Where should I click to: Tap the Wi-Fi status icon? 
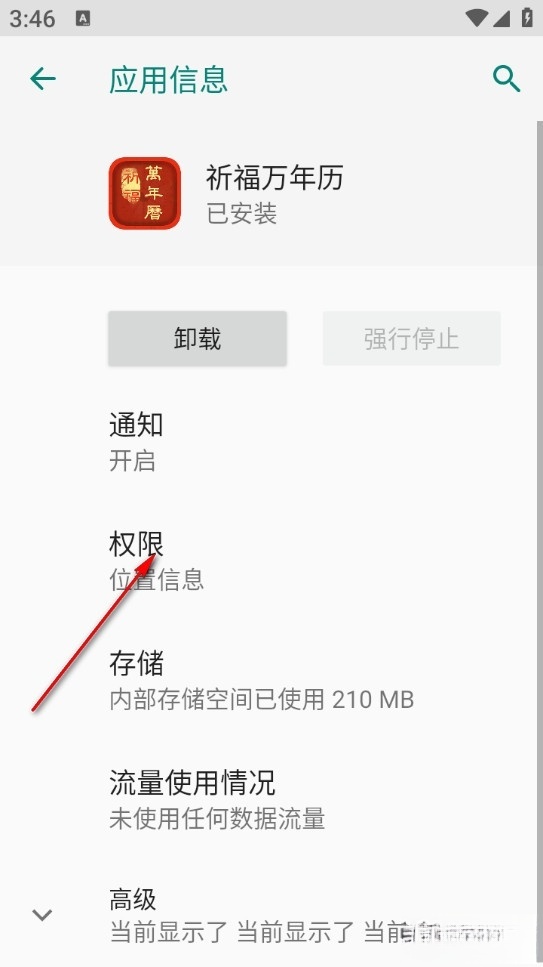(477, 18)
